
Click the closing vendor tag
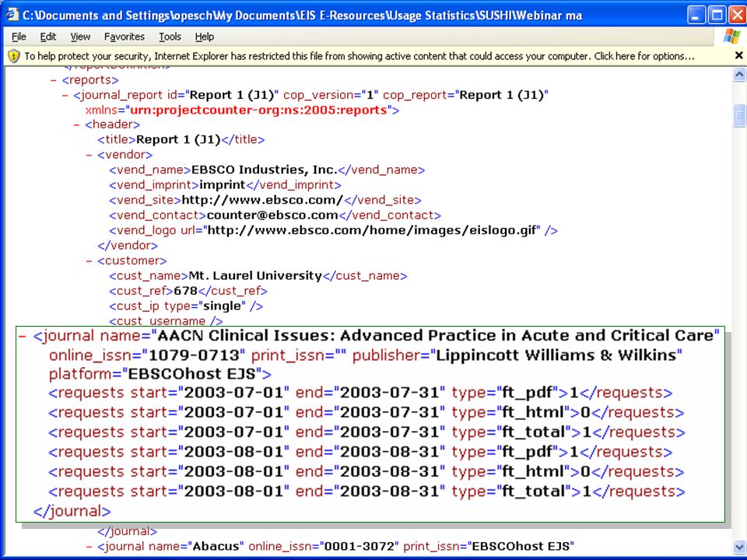128,246
